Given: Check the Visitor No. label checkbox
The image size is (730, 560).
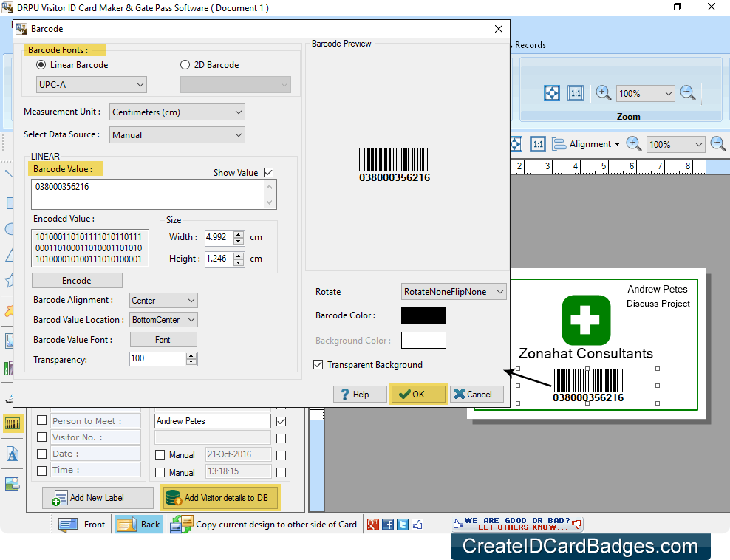Looking at the screenshot, I should (x=42, y=437).
